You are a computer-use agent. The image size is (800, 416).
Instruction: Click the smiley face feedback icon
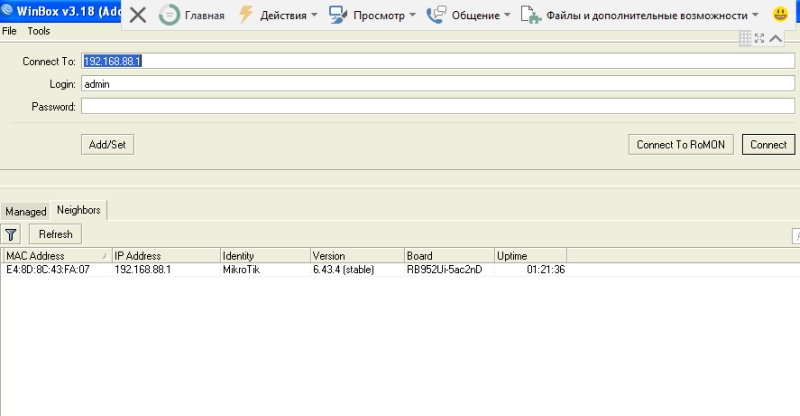(x=780, y=14)
